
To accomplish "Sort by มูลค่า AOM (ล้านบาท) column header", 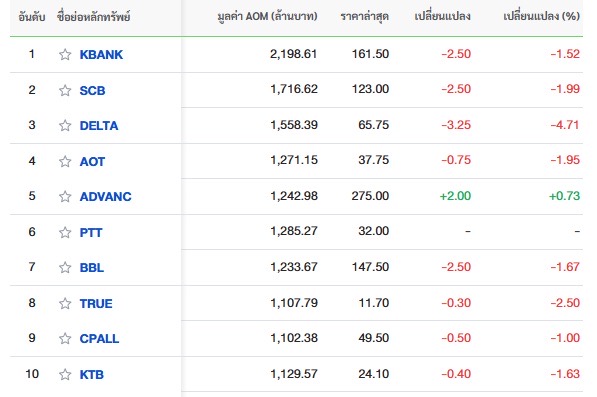I will 267,17.
